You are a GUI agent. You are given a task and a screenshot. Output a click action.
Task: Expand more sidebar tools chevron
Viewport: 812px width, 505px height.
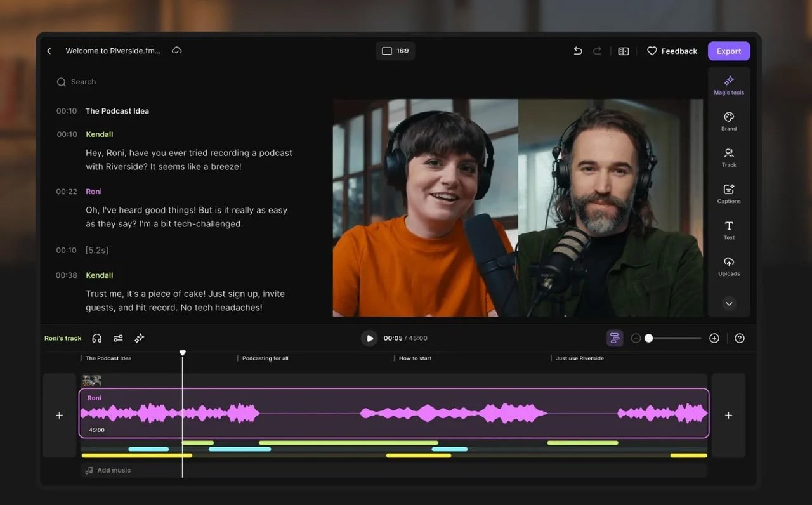729,304
